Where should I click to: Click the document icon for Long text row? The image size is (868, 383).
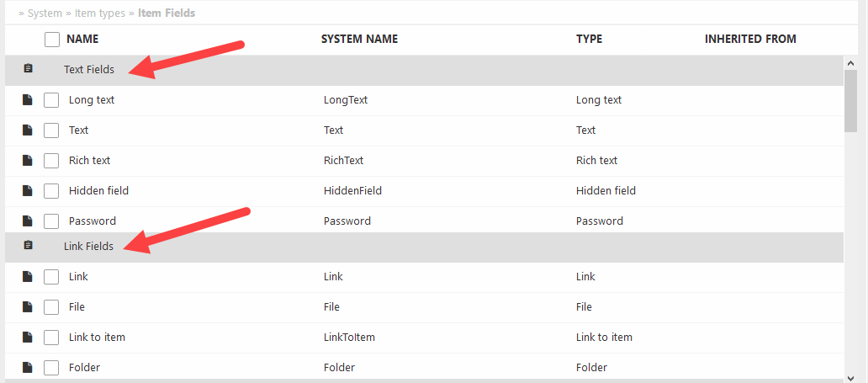click(x=28, y=99)
